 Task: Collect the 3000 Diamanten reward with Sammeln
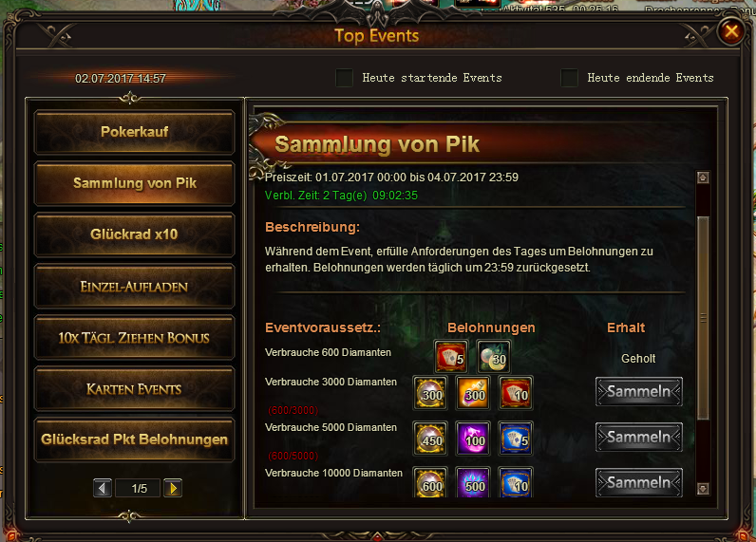point(639,391)
